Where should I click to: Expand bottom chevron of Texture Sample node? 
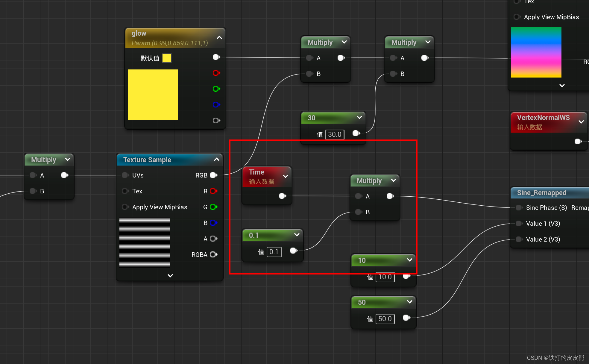pyautogui.click(x=170, y=276)
